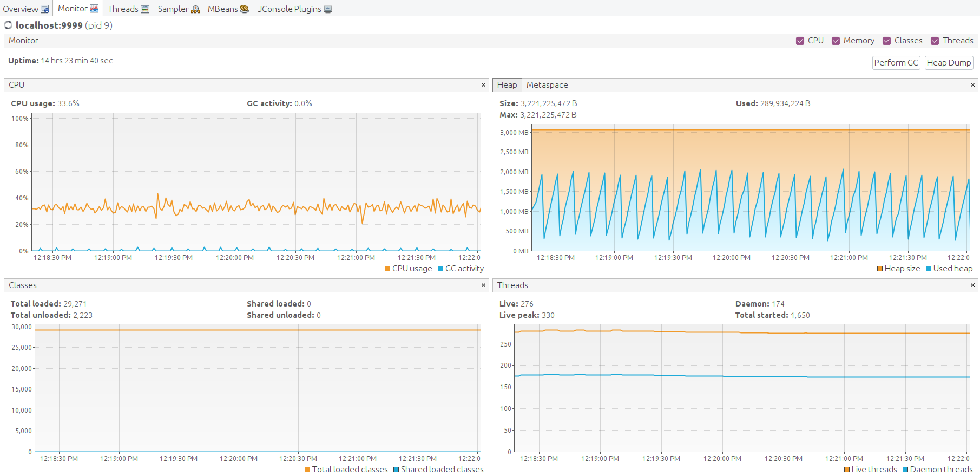Toggle the Memory checkbox
Image resolution: width=980 pixels, height=476 pixels.
tap(836, 41)
